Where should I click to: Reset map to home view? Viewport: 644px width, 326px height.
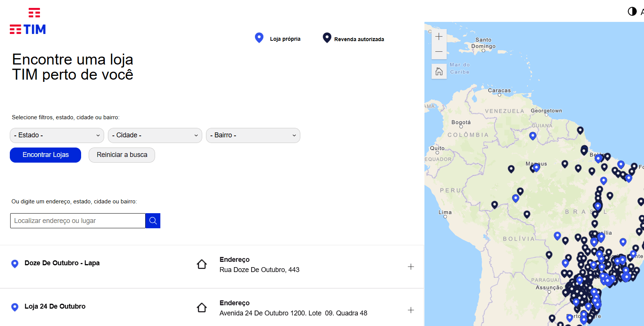[x=439, y=71]
